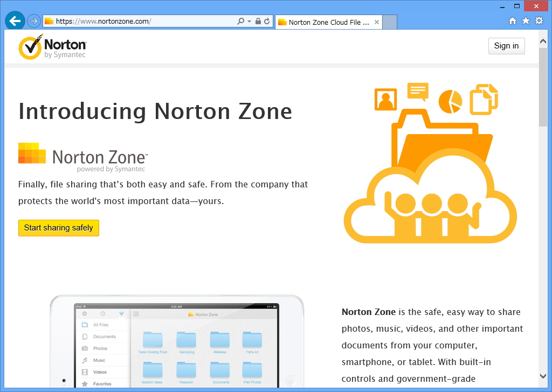552x392 pixels.
Task: Click the back navigation arrow
Action: tap(15, 20)
